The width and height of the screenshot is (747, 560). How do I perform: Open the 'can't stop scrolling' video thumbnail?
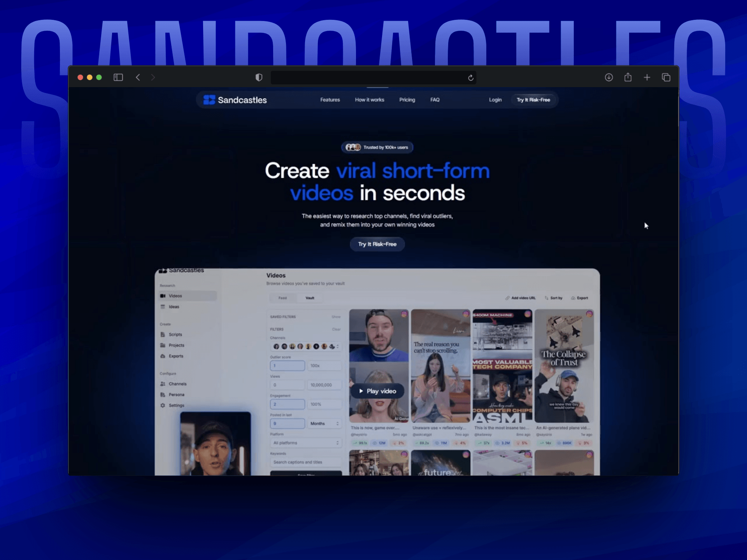click(x=441, y=366)
